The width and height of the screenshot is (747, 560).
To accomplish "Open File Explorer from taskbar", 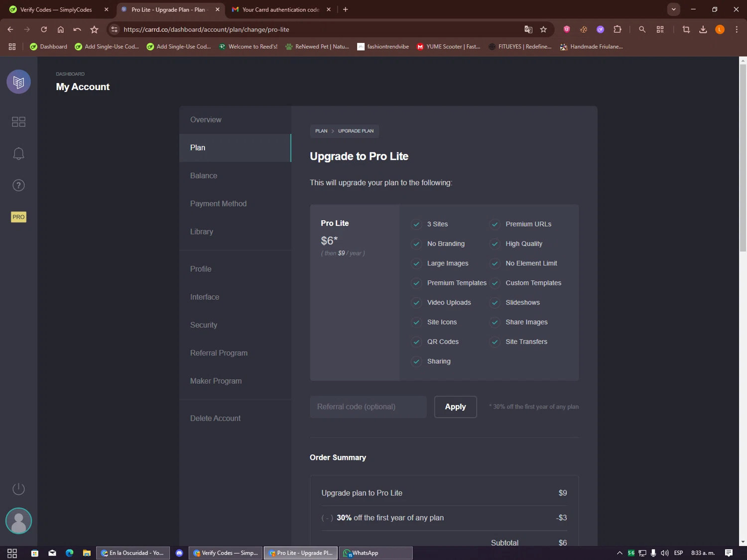I will (87, 553).
